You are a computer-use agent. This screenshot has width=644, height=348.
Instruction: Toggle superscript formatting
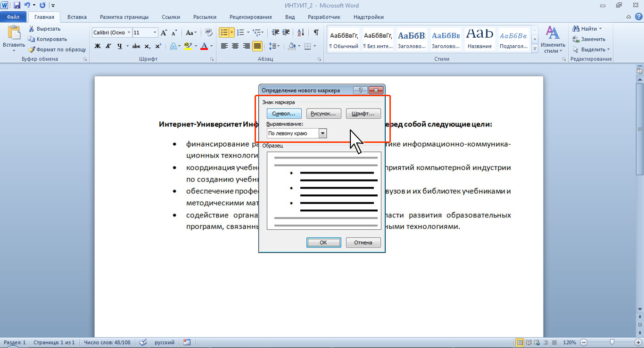[158, 46]
